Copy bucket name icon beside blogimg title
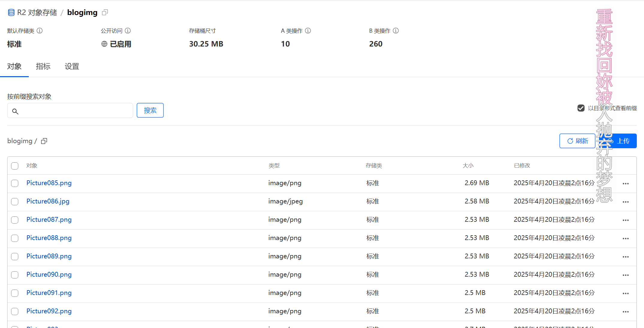Screen dimensions: 644x328 coord(105,12)
